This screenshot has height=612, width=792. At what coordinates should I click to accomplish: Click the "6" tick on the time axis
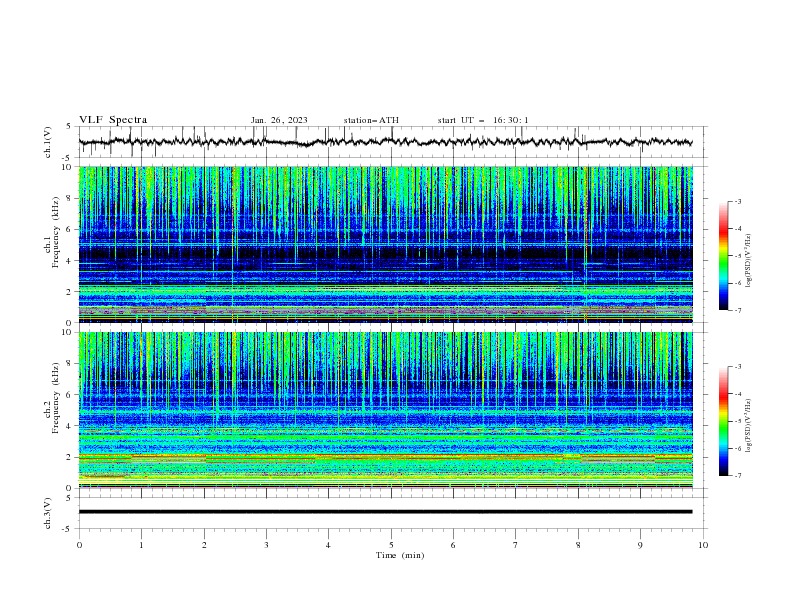tap(453, 545)
